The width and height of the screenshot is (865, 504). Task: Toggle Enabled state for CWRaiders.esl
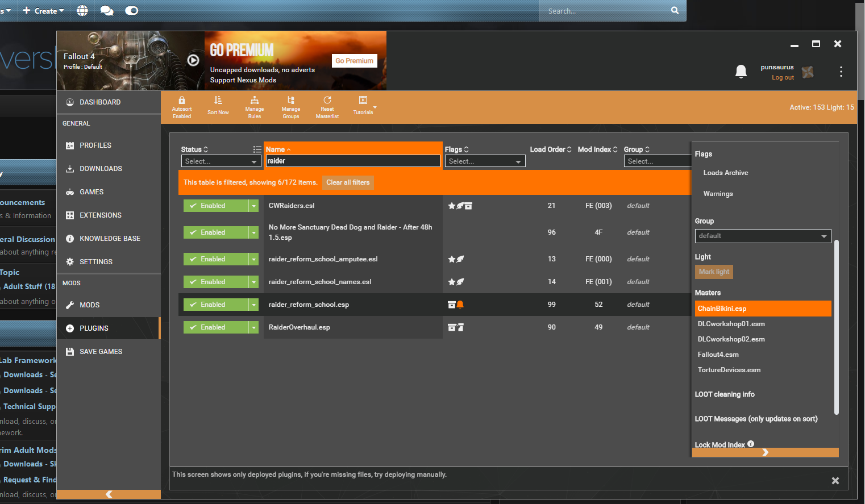tap(216, 206)
